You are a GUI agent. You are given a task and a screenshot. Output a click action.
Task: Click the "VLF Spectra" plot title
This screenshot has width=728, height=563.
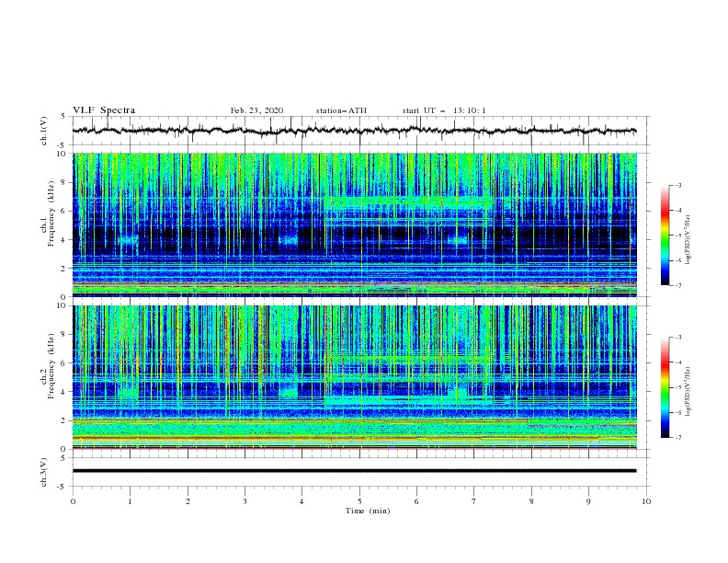104,110
